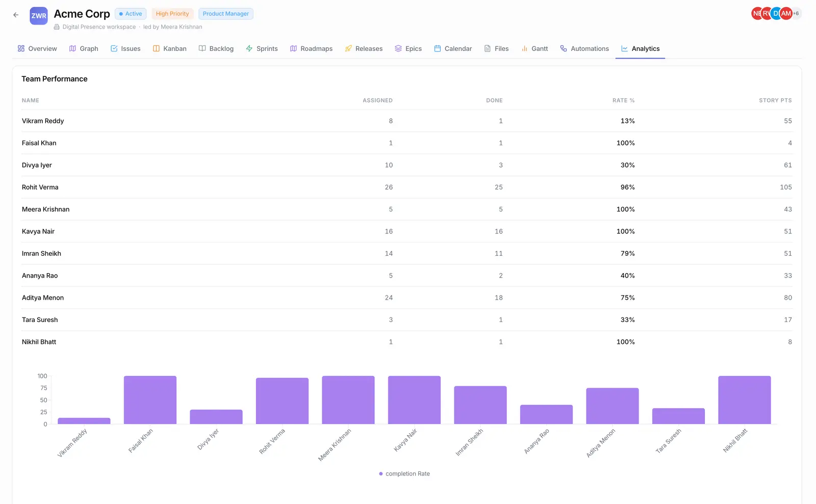This screenshot has height=504, width=816.
Task: Click Nikhil Bhatt's bar in chart
Action: point(745,400)
